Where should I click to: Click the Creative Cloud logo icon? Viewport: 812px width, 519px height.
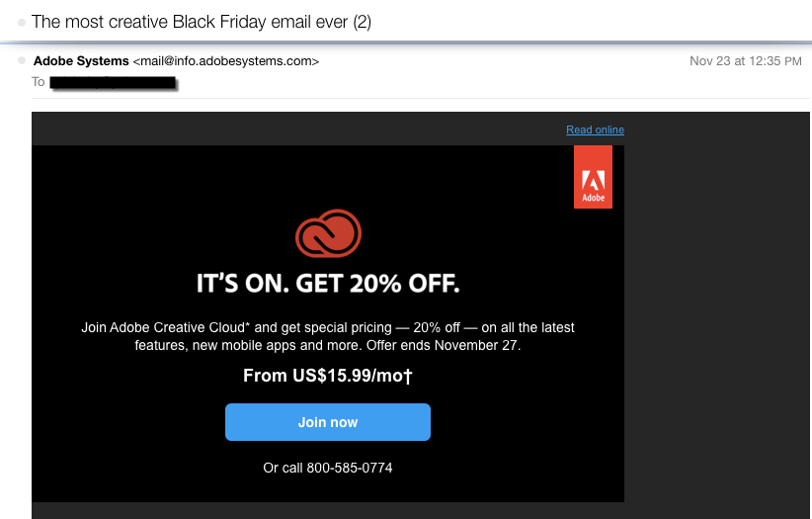point(328,233)
